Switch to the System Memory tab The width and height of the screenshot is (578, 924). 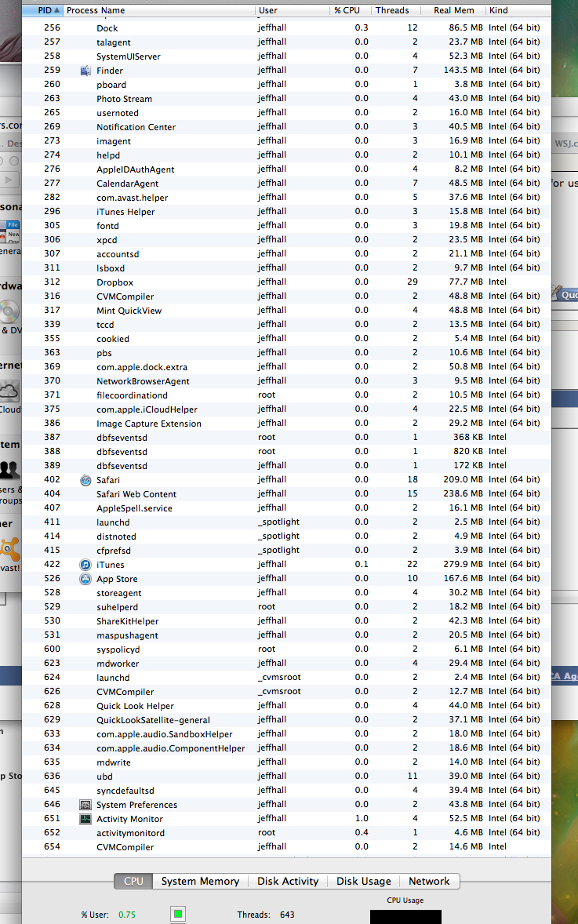click(x=200, y=881)
